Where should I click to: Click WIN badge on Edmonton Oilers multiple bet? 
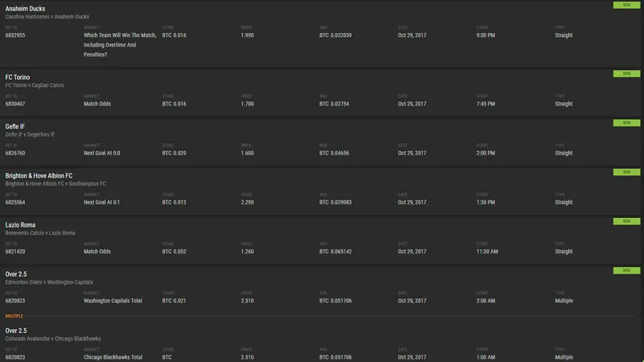tap(626, 270)
